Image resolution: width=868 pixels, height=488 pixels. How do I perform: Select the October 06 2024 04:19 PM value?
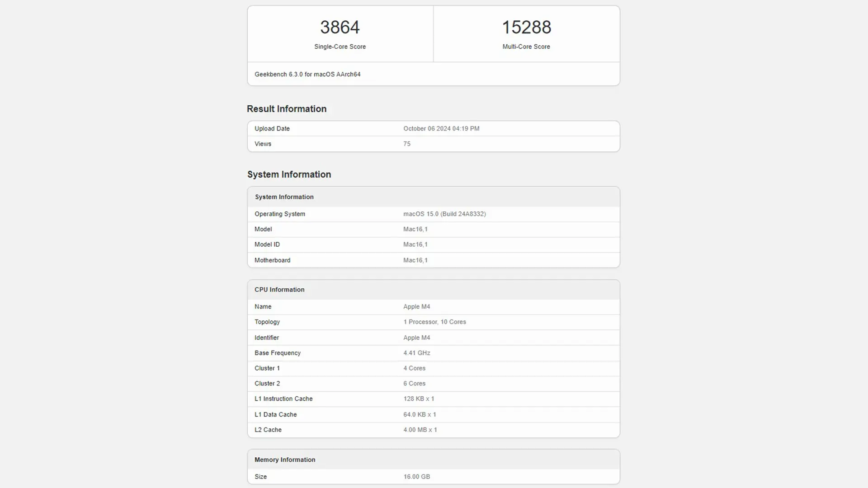441,128
